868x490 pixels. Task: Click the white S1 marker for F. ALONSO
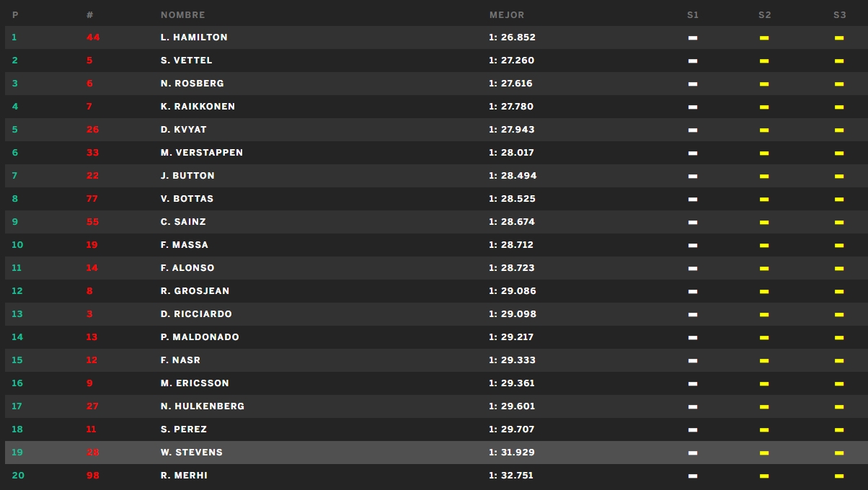[x=693, y=268]
